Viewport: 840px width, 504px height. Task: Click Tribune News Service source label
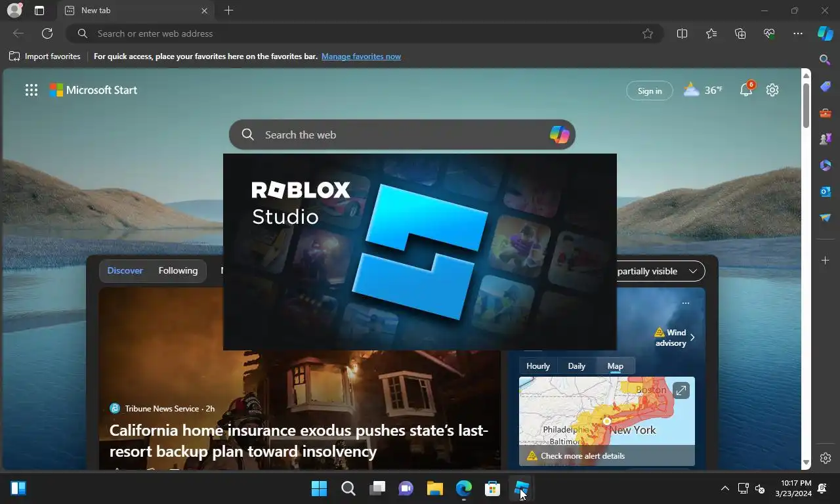point(161,408)
